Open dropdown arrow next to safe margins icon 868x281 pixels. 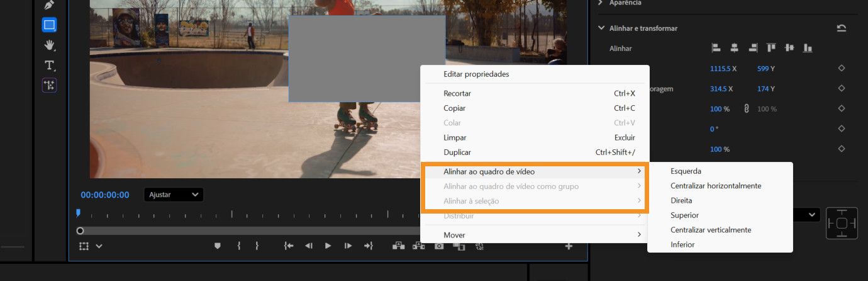pos(99,246)
